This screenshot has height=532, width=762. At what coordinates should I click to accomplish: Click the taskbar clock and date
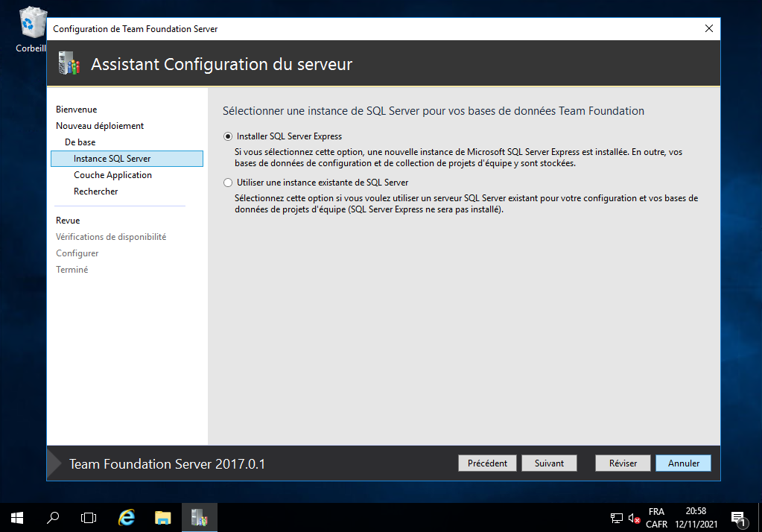[x=695, y=518]
